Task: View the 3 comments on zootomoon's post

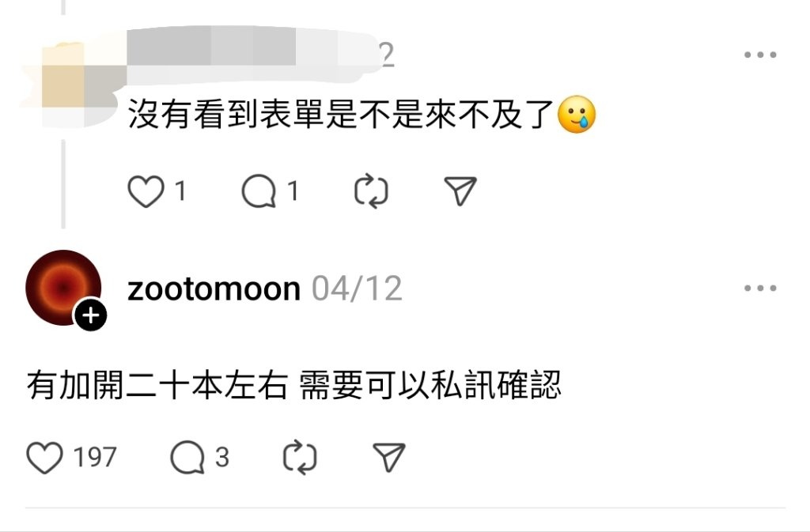Action: 187,458
